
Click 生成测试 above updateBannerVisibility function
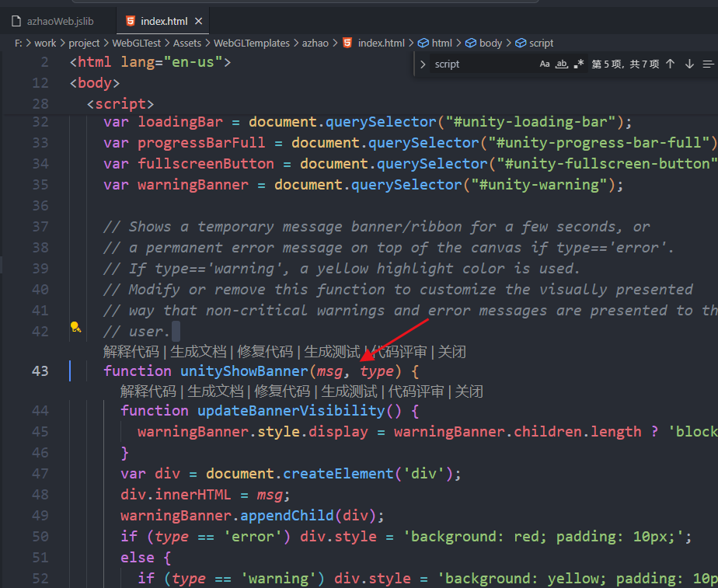pyautogui.click(x=349, y=391)
